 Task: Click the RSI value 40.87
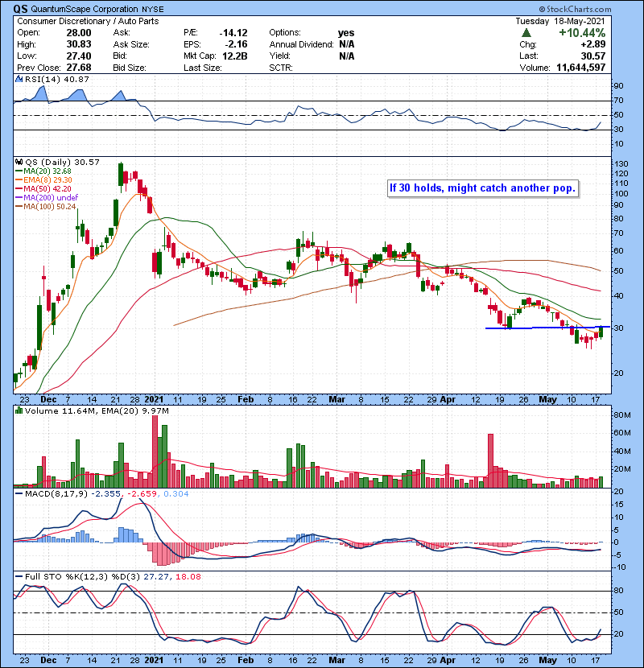pos(77,79)
